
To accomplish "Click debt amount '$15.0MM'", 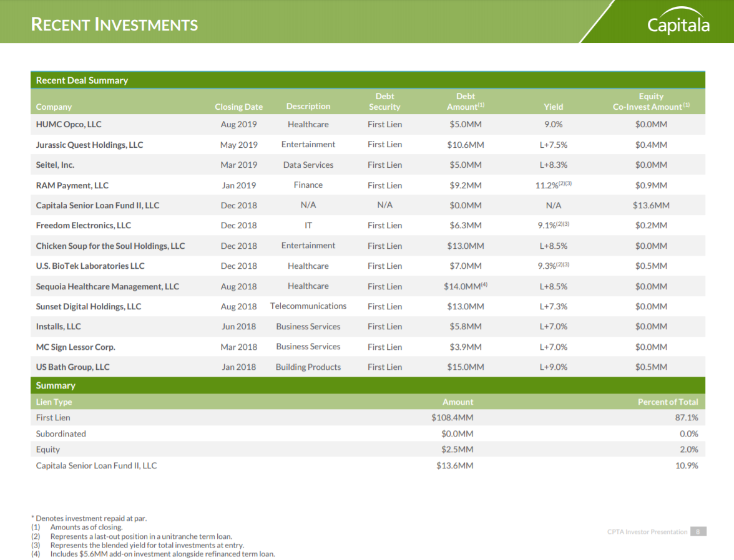I will (x=466, y=367).
